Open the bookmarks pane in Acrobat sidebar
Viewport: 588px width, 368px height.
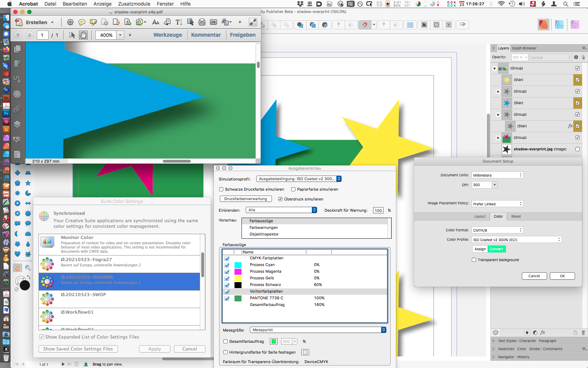coord(17,64)
